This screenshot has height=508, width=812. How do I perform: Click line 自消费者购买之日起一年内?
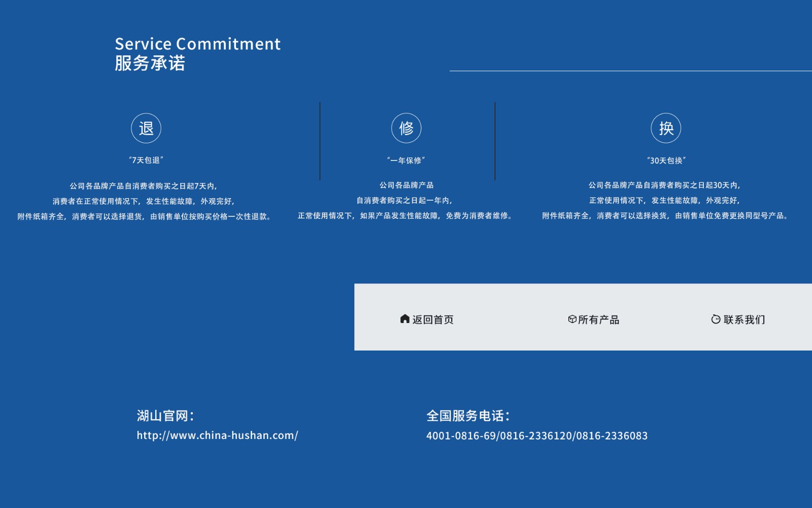point(404,200)
